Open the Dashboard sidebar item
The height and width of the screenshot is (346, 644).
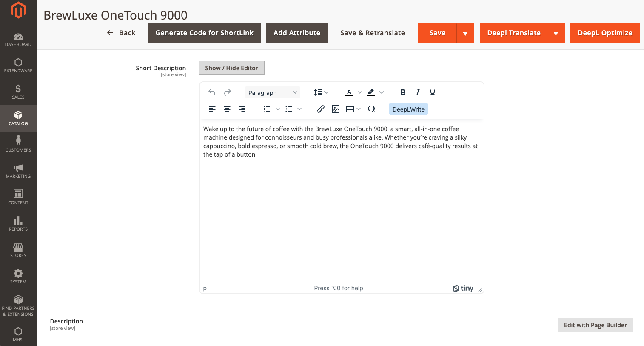coord(18,40)
